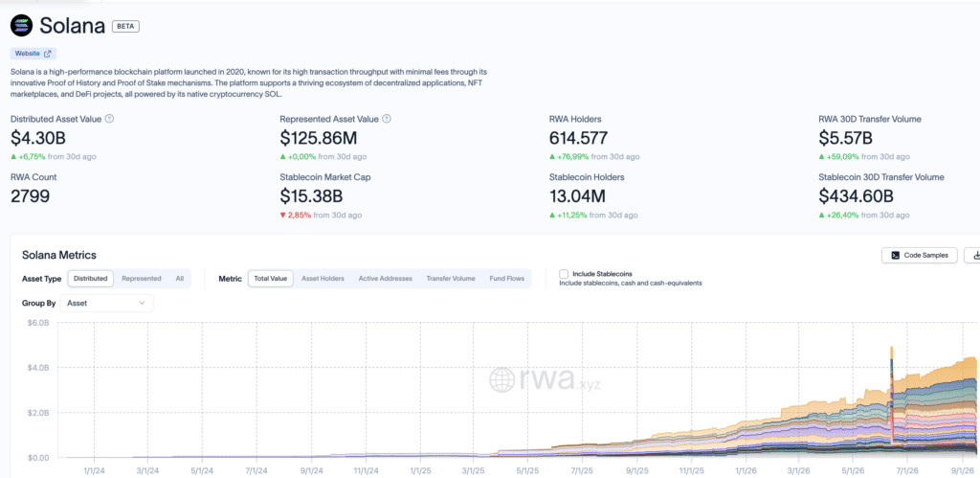Viewport: 980px width, 478px height.
Task: Switch metric to Active Addresses
Action: [x=385, y=279]
